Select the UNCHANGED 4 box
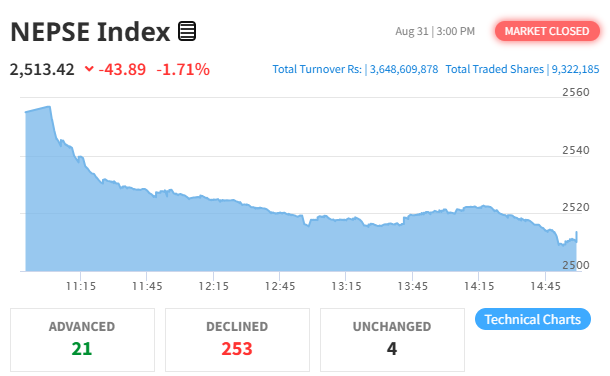Viewport: 610px width, 376px height. coord(392,340)
